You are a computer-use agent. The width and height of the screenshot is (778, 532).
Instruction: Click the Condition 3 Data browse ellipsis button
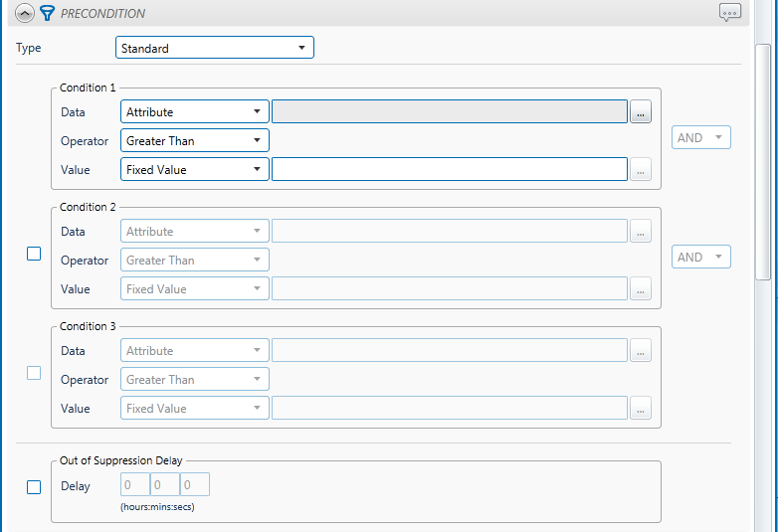pos(641,351)
